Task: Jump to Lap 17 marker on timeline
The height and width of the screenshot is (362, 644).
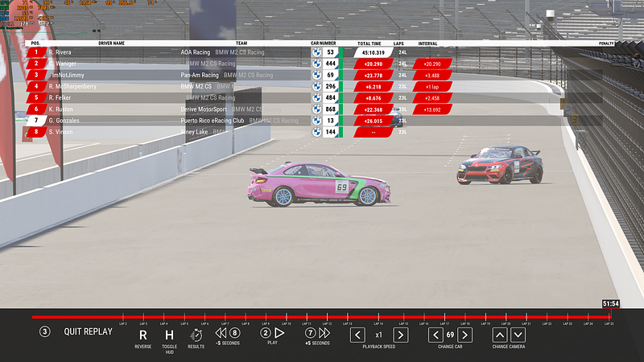Action: [x=444, y=317]
